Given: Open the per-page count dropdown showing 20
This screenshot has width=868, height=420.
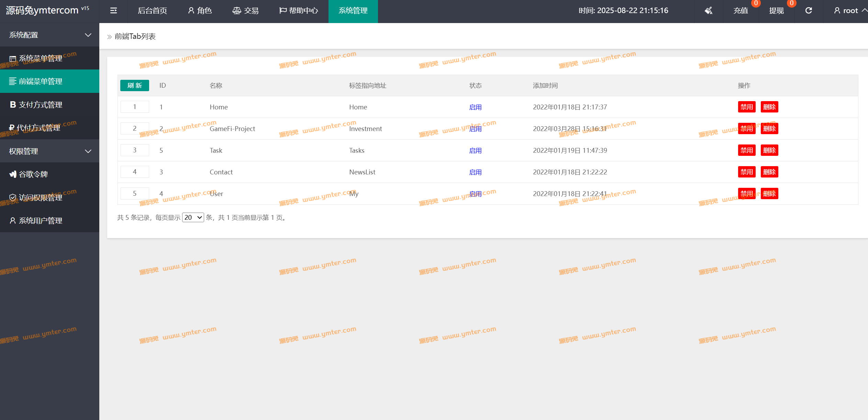Looking at the screenshot, I should (x=193, y=217).
